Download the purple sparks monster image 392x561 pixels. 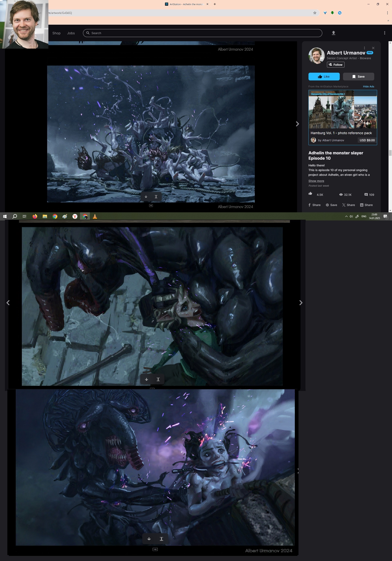(149, 539)
